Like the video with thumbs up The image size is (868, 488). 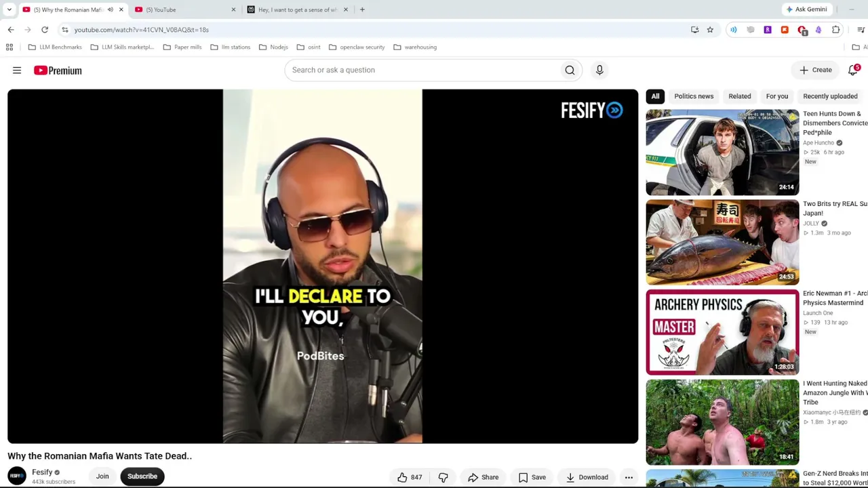[410, 477]
